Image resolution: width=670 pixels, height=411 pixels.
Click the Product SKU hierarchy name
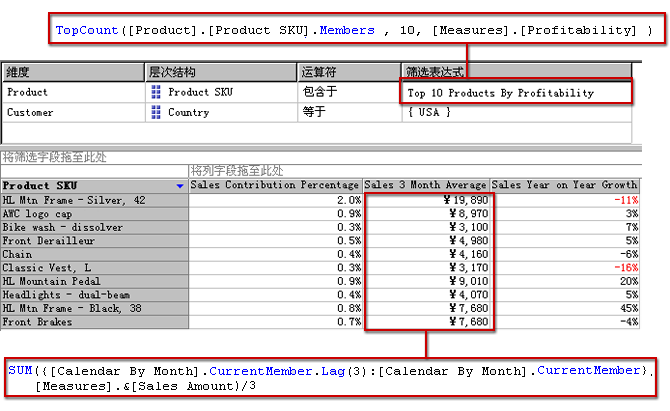(200, 92)
